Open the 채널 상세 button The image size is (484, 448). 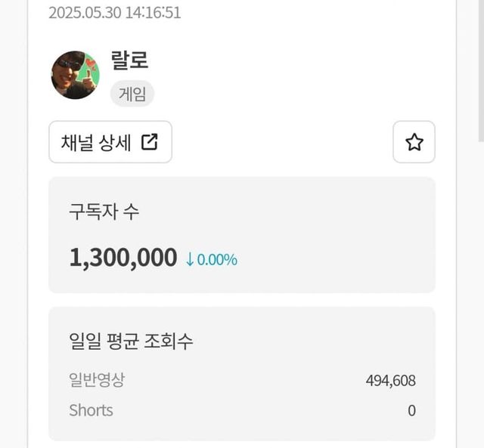click(110, 142)
